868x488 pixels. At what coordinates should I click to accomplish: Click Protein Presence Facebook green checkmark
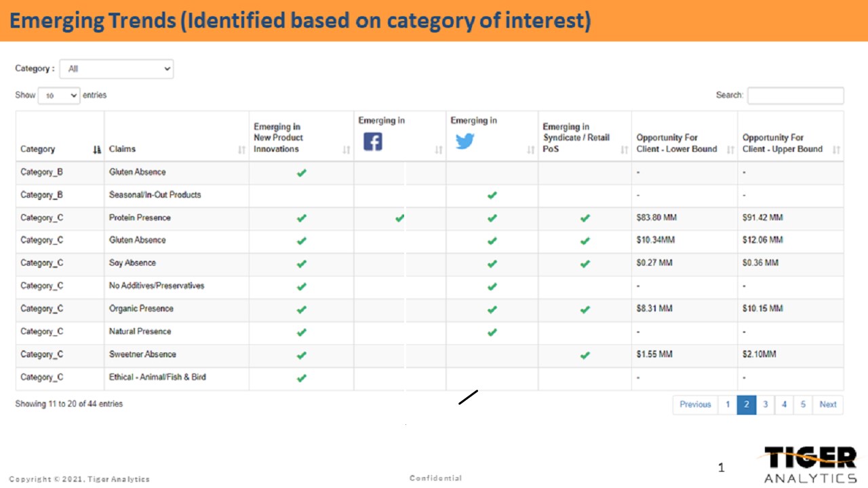click(x=400, y=218)
